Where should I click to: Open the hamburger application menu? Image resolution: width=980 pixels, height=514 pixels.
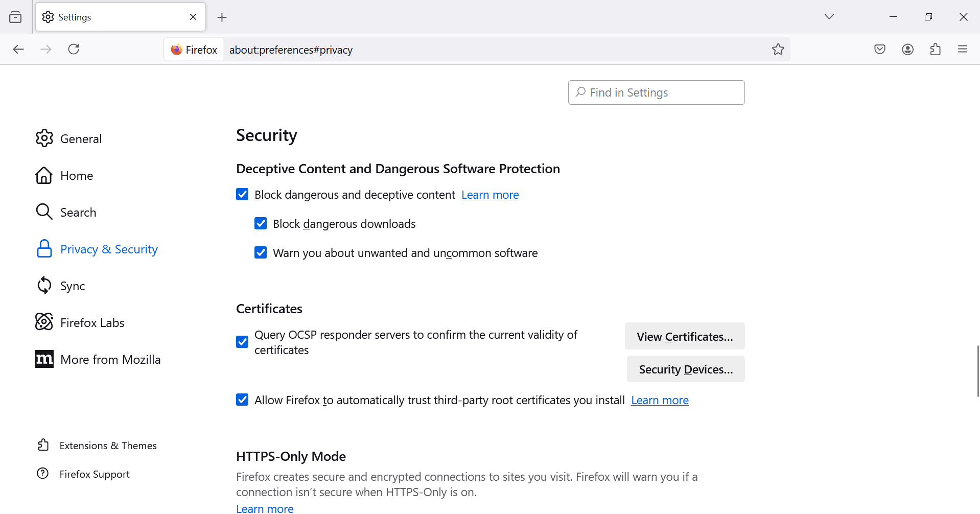963,49
